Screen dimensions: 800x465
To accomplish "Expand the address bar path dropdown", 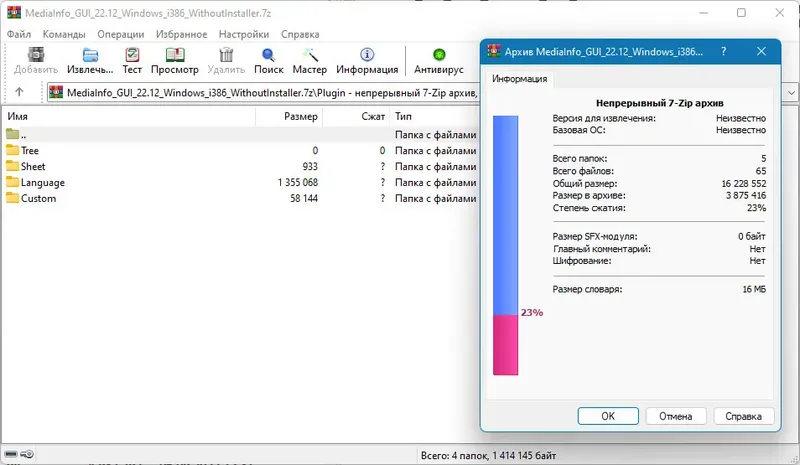I will coord(791,92).
